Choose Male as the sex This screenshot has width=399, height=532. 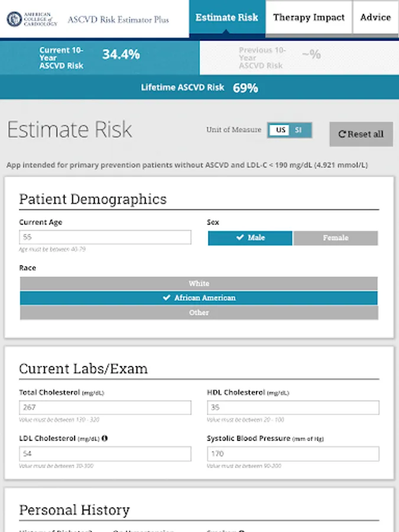click(x=250, y=238)
